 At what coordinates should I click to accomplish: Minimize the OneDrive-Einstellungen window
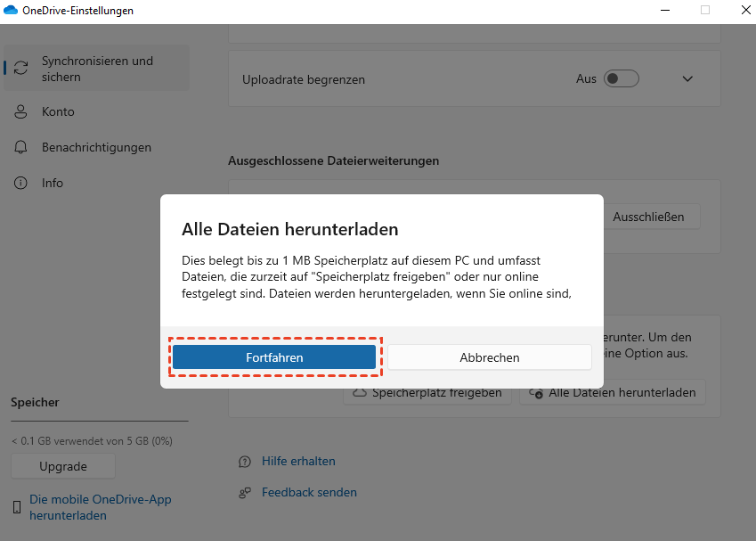click(x=665, y=10)
